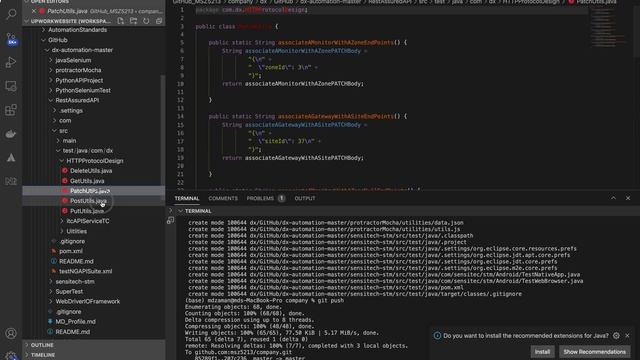Switch to the OUTPUT panel tab
The width and height of the screenshot is (640, 360).
[x=305, y=198]
